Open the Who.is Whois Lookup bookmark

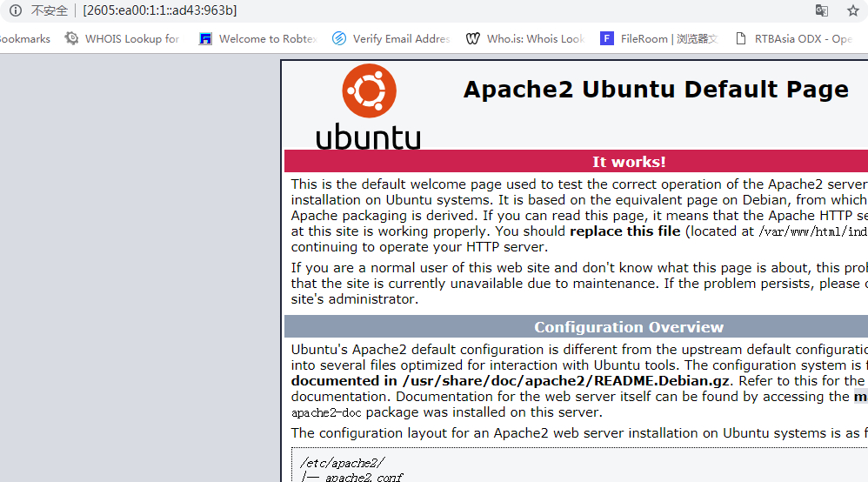pyautogui.click(x=525, y=39)
